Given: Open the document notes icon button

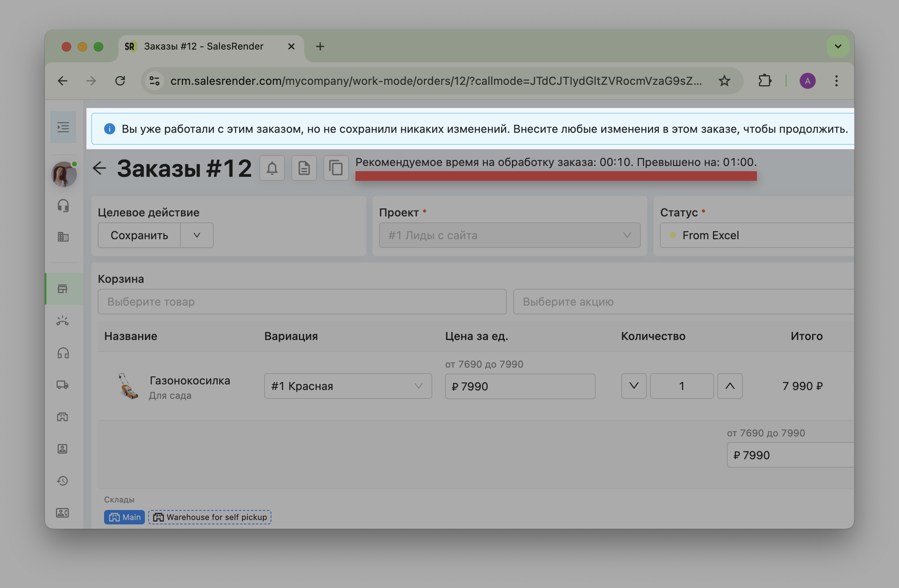Looking at the screenshot, I should click(x=304, y=168).
